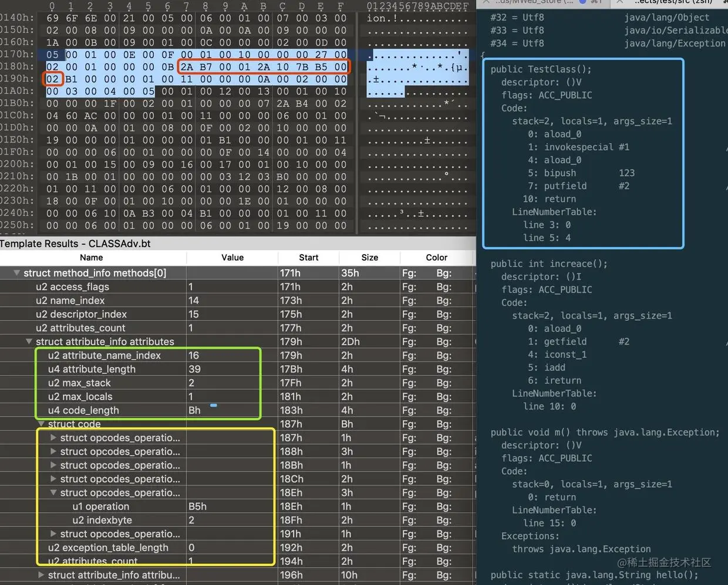Click 'public static java.lang.String hello();' line
The height and width of the screenshot is (585, 728).
tap(595, 575)
